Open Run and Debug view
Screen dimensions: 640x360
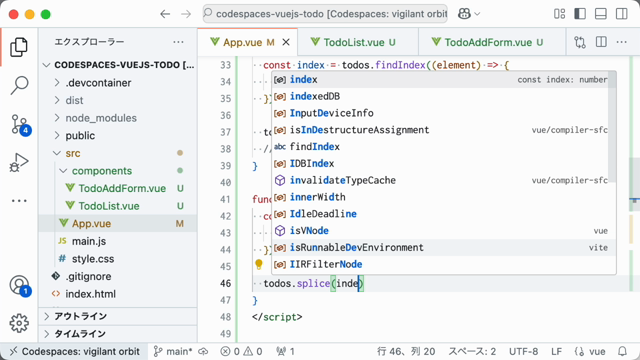click(19, 162)
